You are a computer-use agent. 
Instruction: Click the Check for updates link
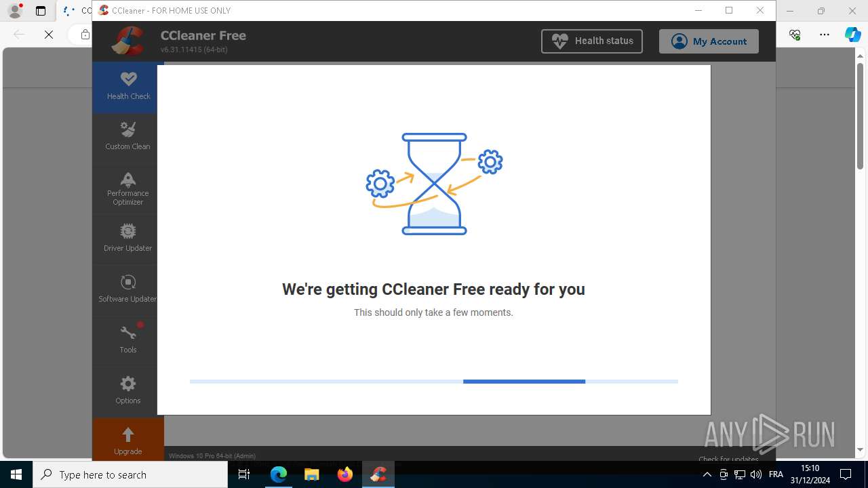[728, 459]
